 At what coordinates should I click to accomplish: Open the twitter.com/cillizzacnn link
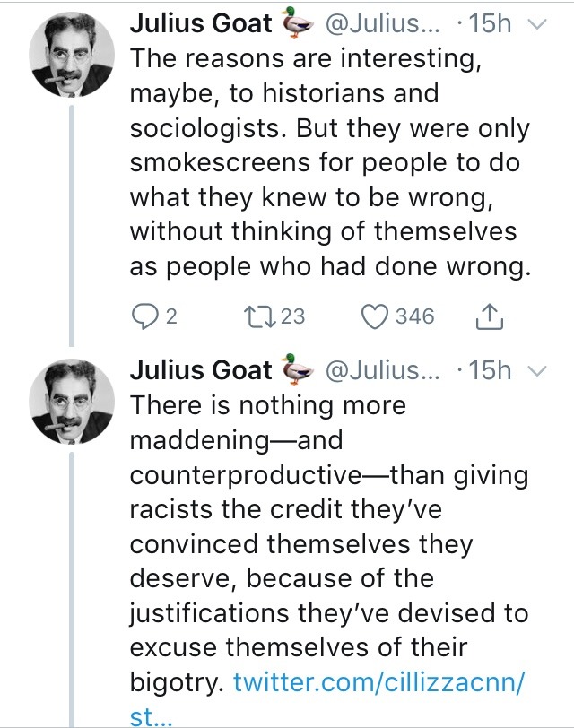(x=378, y=682)
